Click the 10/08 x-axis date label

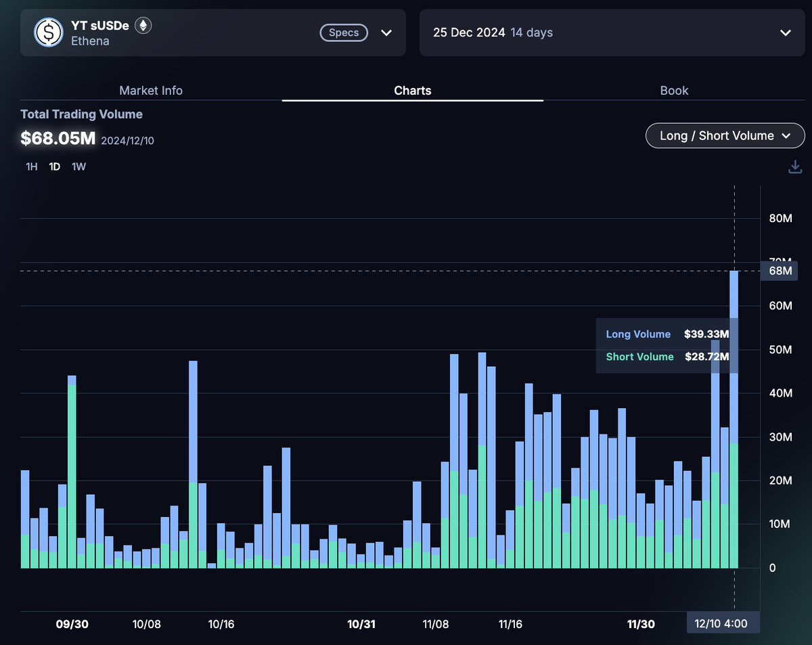(x=147, y=624)
